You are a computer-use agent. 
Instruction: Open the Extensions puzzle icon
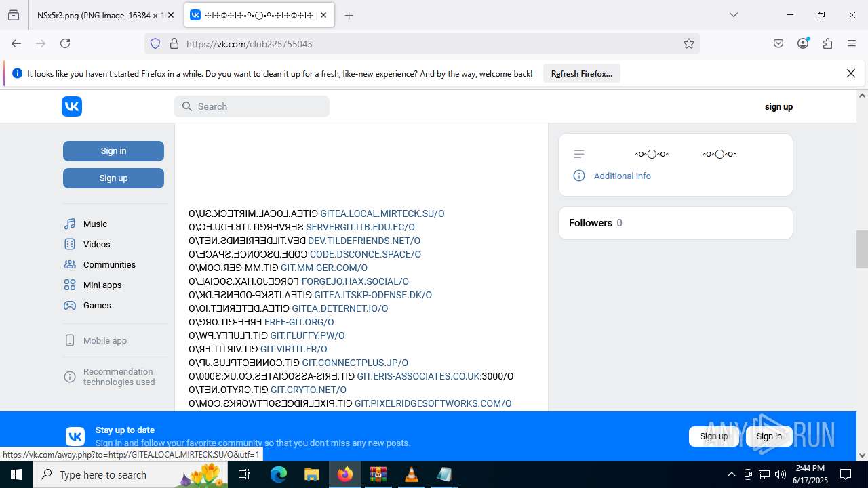(827, 43)
